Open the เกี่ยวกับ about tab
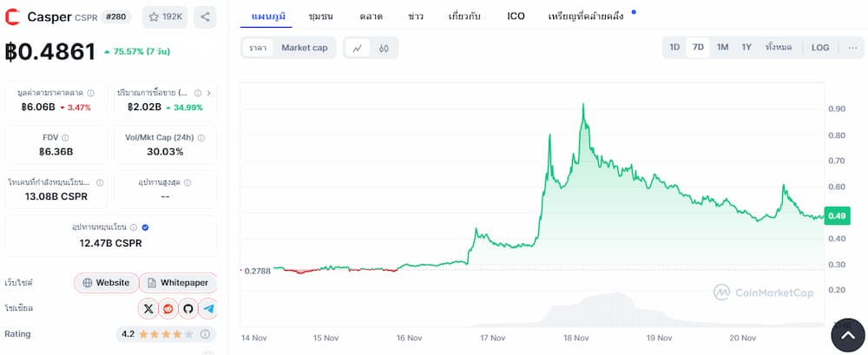 tap(464, 16)
